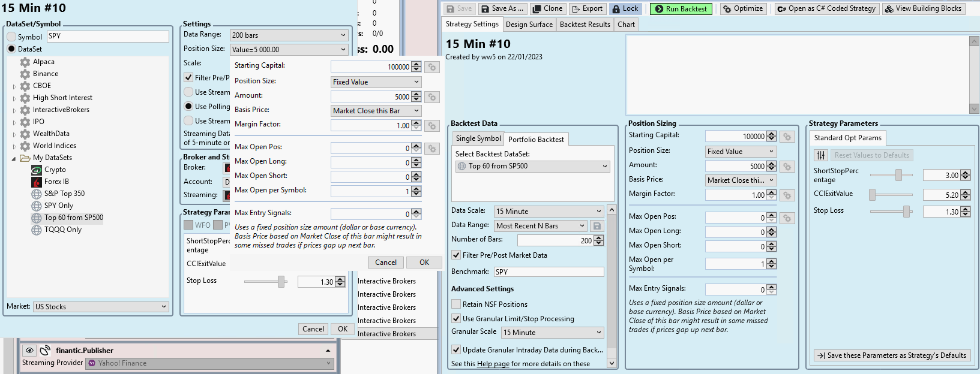Open View Building Blocks

pos(923,9)
